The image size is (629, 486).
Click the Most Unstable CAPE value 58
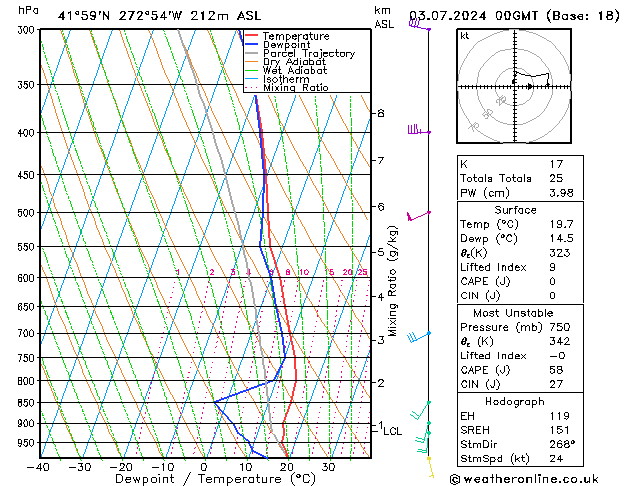pos(556,370)
